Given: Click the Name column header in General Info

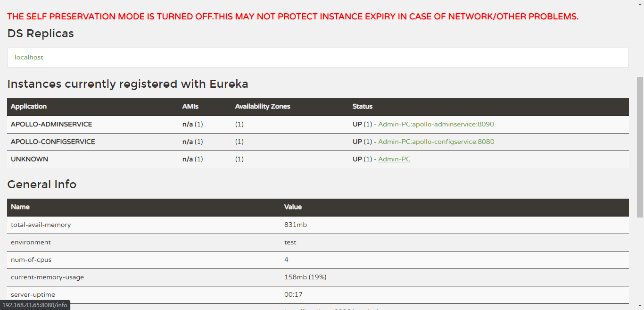Looking at the screenshot, I should point(20,207).
